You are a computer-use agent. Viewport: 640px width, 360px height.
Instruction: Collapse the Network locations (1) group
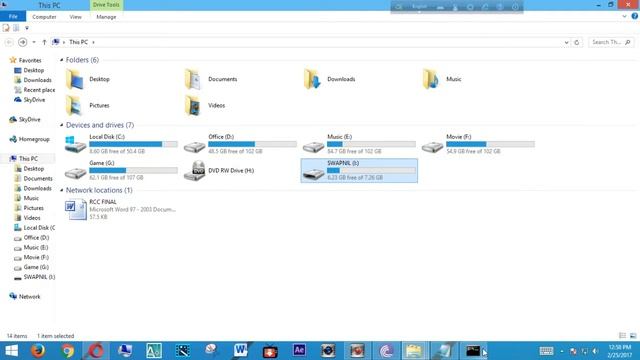point(62,190)
